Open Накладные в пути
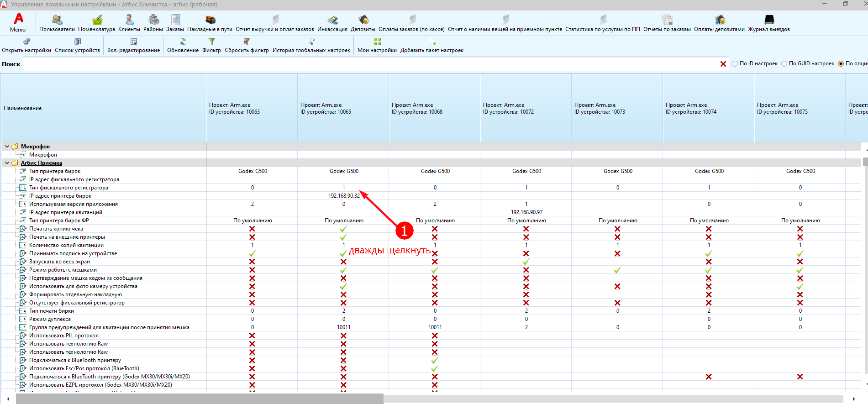This screenshot has width=868, height=404. coord(210,23)
